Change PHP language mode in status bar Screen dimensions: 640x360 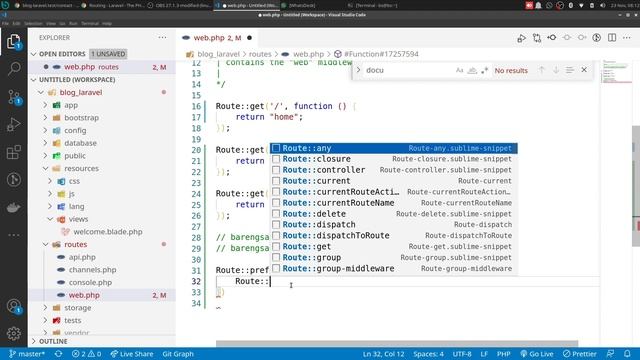tap(503, 354)
